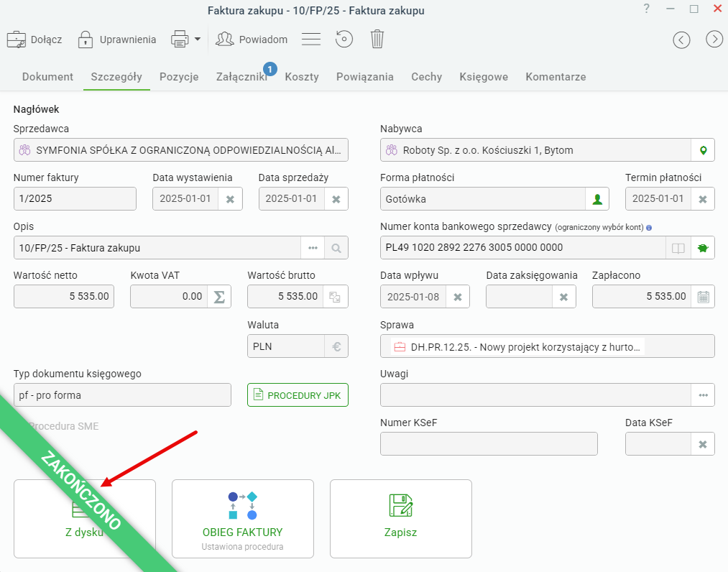Click the Kwota VAT sum icon
The height and width of the screenshot is (572, 728).
[x=219, y=297]
